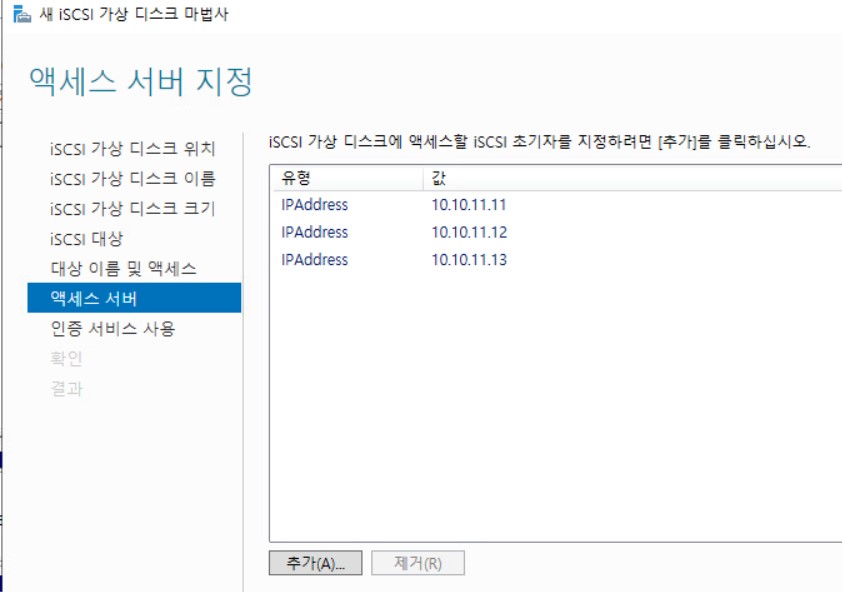
Task: Click IPAddress type in the 10.10.11.13 row
Action: click(x=315, y=259)
